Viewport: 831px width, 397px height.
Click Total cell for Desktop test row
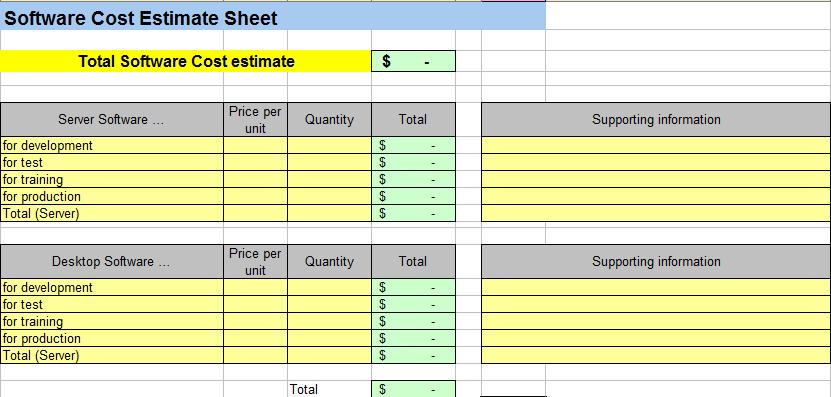(413, 304)
